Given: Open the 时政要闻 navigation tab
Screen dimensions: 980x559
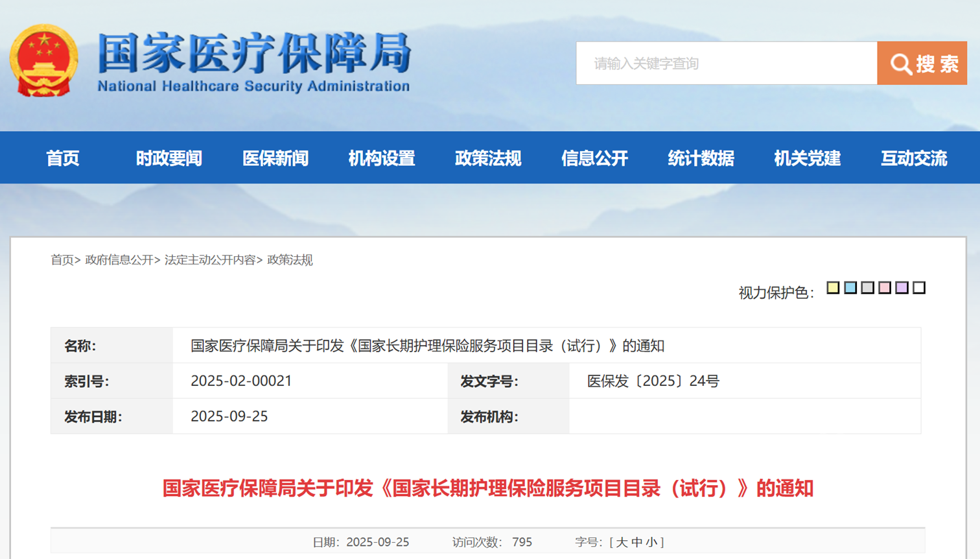Looking at the screenshot, I should [169, 158].
